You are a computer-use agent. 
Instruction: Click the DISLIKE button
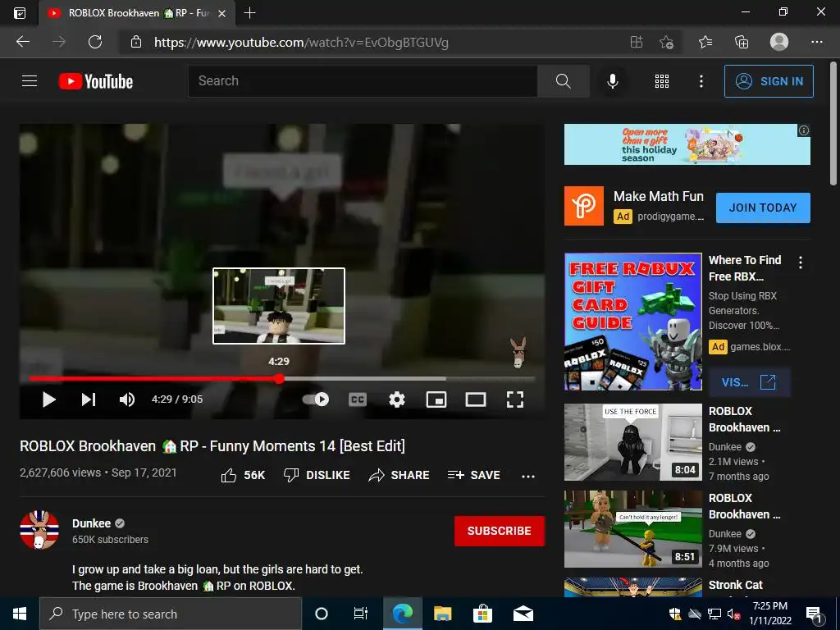click(x=317, y=475)
